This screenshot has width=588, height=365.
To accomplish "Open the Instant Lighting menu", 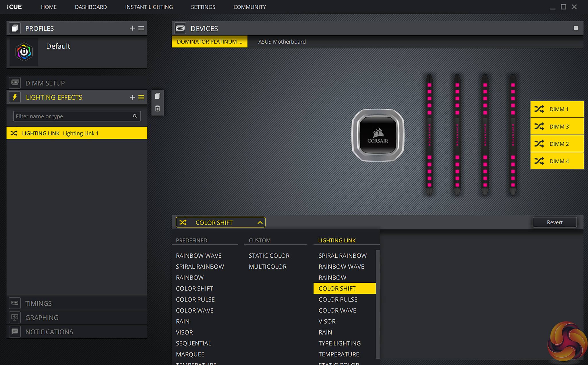I will [149, 7].
